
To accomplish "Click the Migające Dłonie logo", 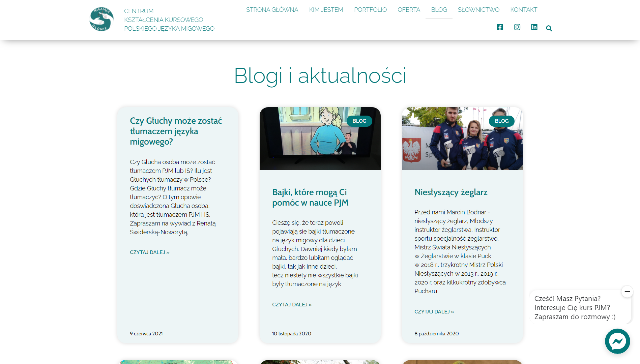I will pos(101,20).
